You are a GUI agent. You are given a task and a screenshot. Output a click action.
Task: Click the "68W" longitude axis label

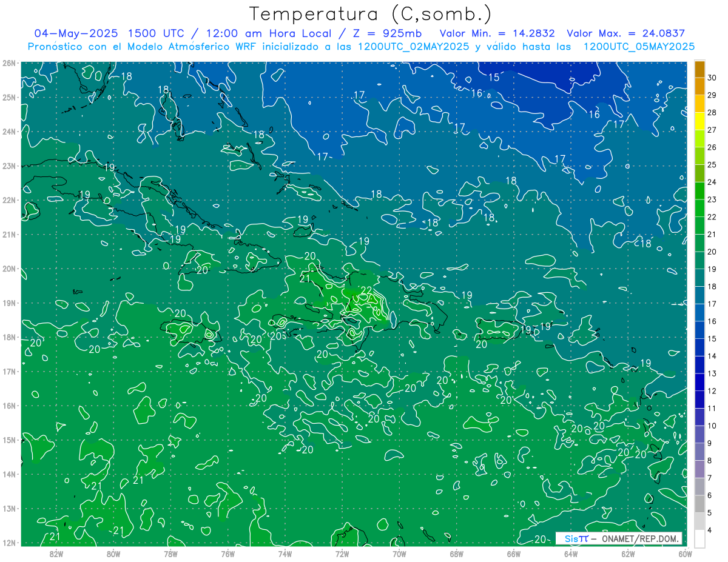[456, 553]
